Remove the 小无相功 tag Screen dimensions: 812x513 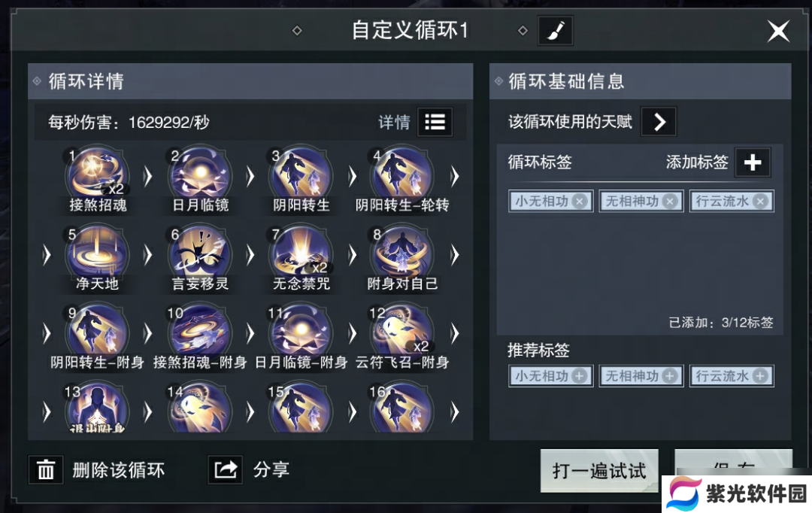click(580, 201)
